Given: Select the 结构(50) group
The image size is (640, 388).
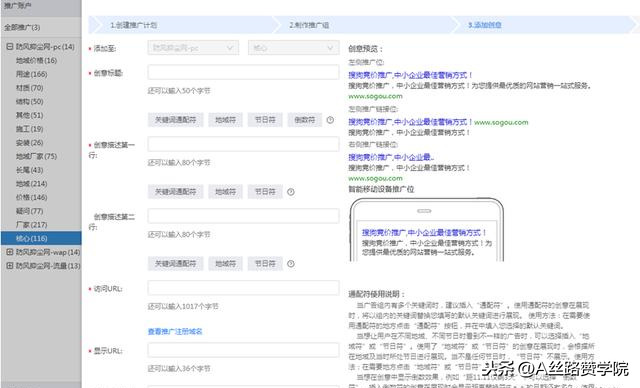Looking at the screenshot, I should [x=29, y=102].
